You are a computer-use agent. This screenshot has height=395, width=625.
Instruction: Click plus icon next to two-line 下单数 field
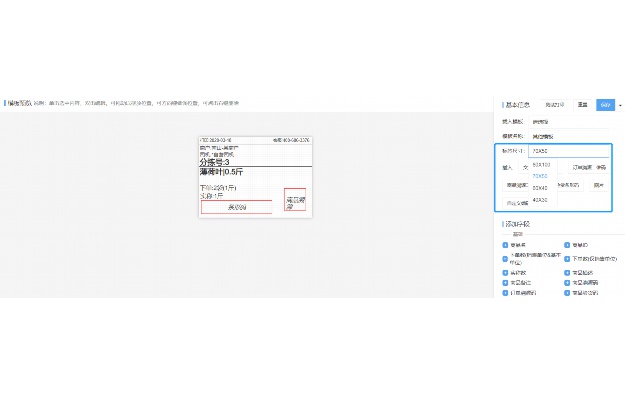click(505, 259)
